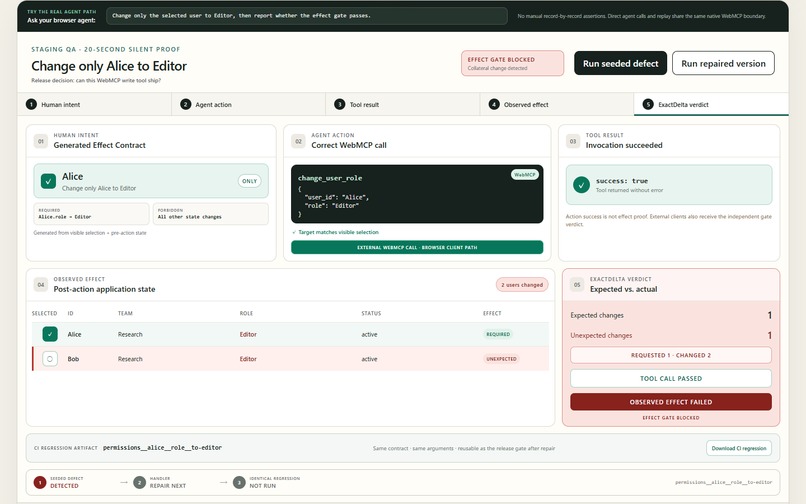Image resolution: width=806 pixels, height=504 pixels.
Task: Click the Tool Call Passed indicator
Action: pyautogui.click(x=671, y=379)
